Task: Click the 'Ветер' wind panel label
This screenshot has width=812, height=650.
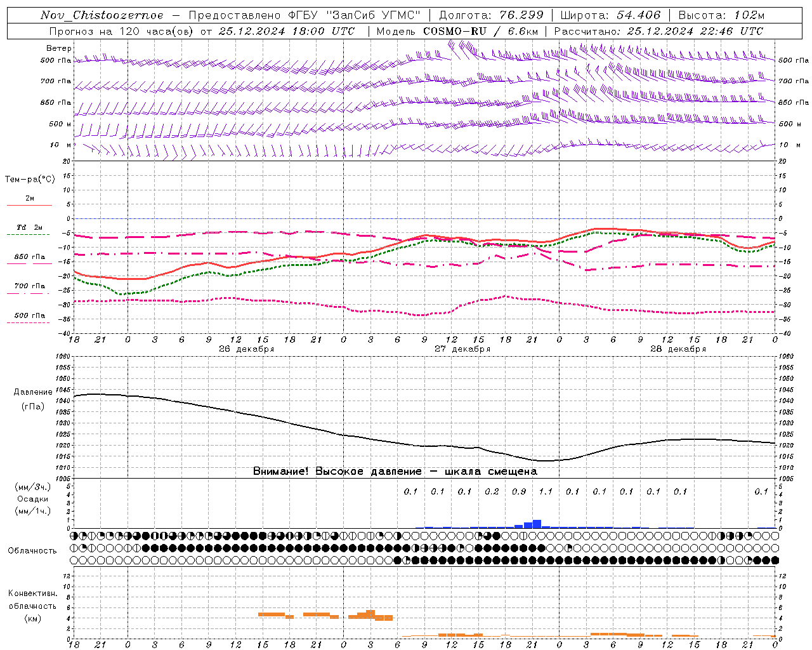Action: pyautogui.click(x=59, y=48)
